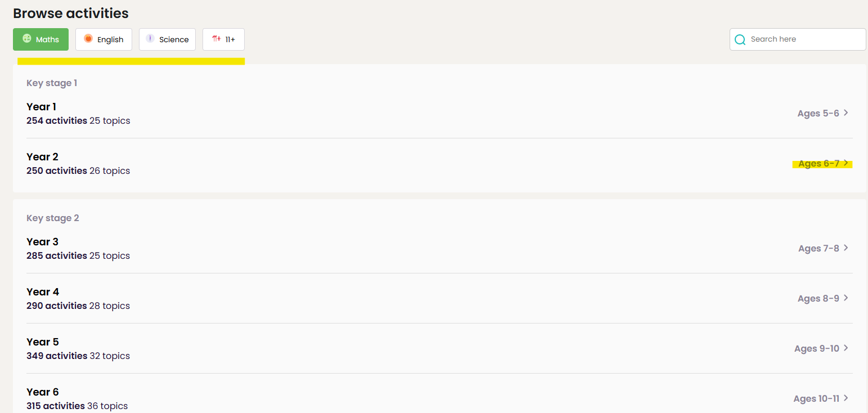This screenshot has width=868, height=413.
Task: Open the Year 4 activities link
Action: [439, 298]
